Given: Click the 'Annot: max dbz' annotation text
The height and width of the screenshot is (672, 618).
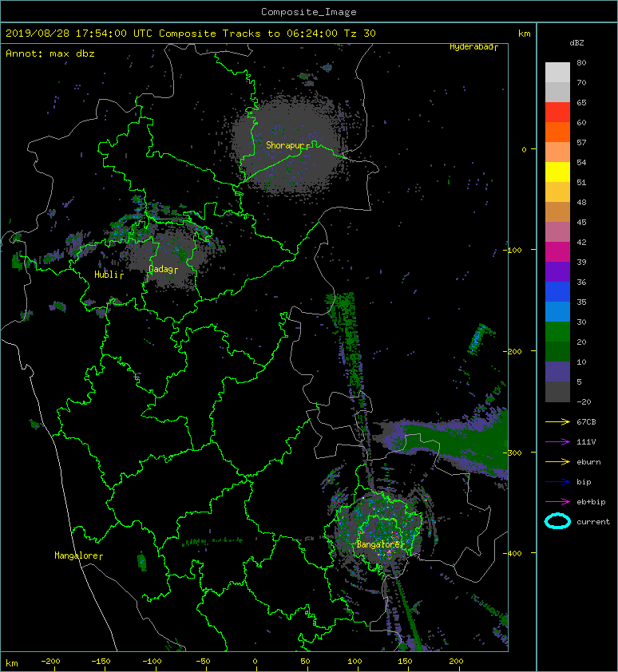Looking at the screenshot, I should 50,53.
